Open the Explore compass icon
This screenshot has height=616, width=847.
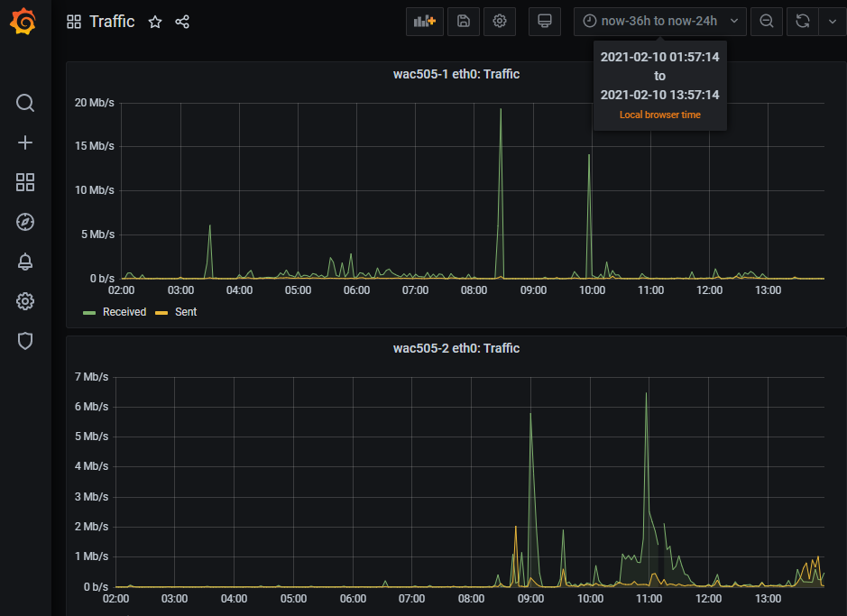(25, 222)
